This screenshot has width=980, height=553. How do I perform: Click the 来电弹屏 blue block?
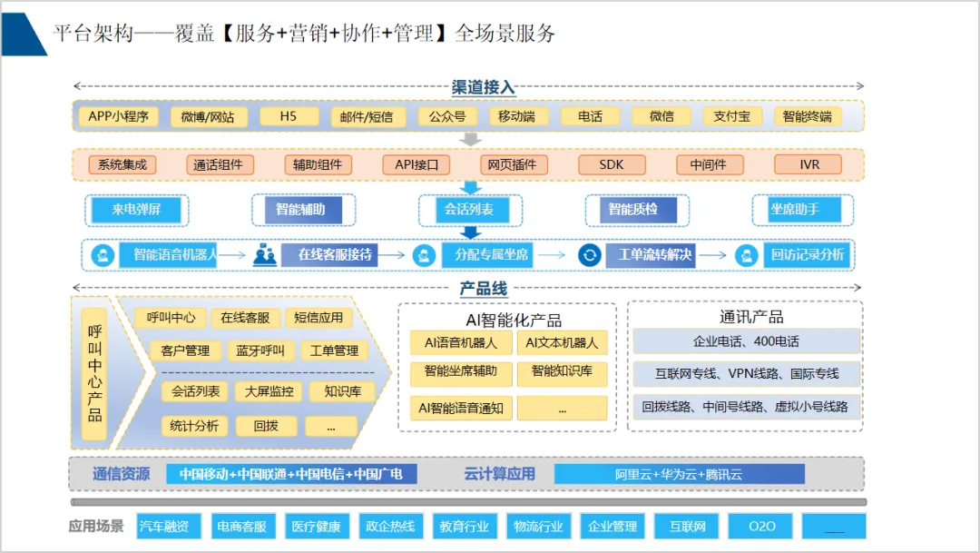pos(136,210)
